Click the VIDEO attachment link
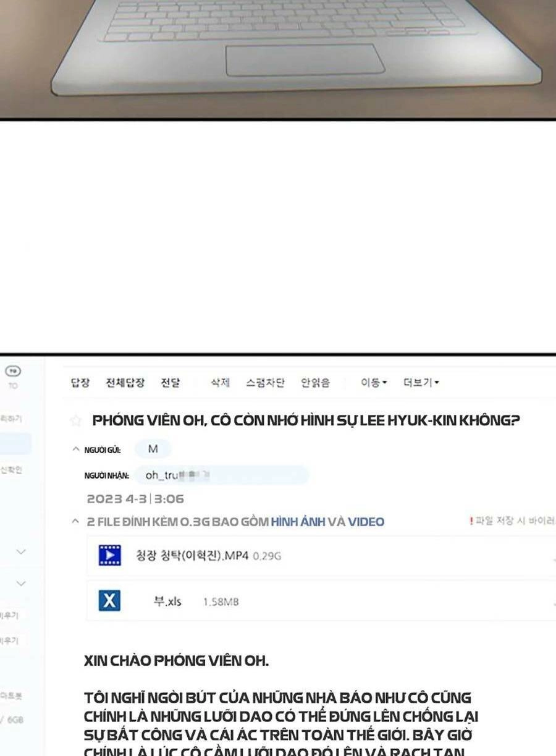Viewport: 556px width, 756px height. [x=366, y=522]
